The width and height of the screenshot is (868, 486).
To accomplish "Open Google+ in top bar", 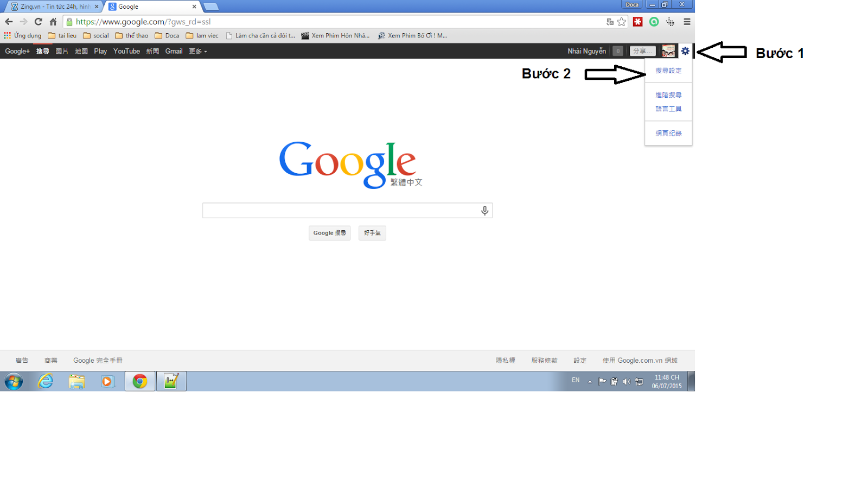I will pyautogui.click(x=17, y=51).
